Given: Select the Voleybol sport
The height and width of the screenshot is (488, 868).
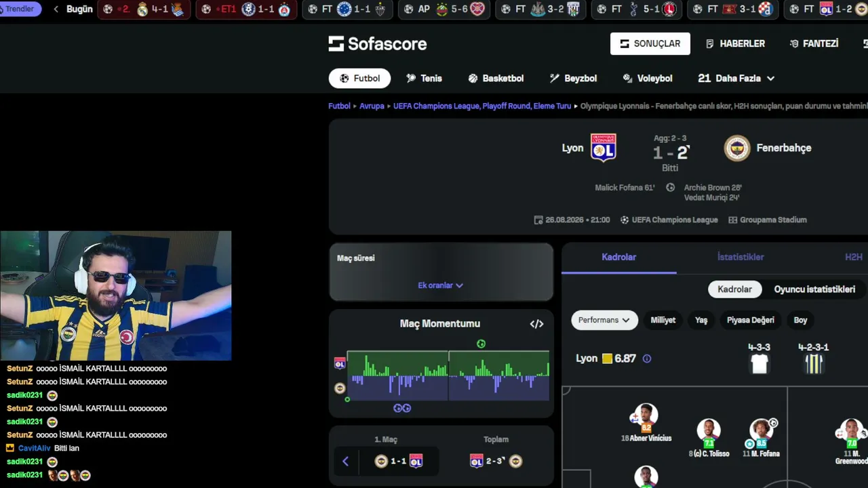Looking at the screenshot, I should tap(648, 79).
